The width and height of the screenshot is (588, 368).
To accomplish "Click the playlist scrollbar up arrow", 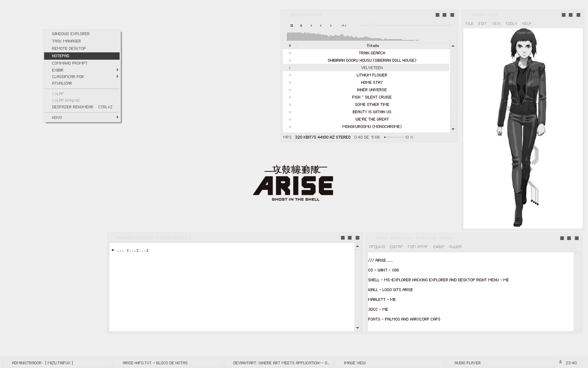I will (453, 46).
